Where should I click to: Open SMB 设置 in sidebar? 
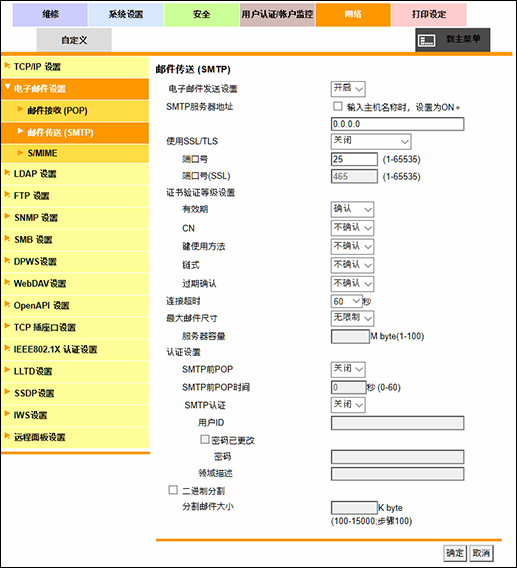click(x=75, y=240)
